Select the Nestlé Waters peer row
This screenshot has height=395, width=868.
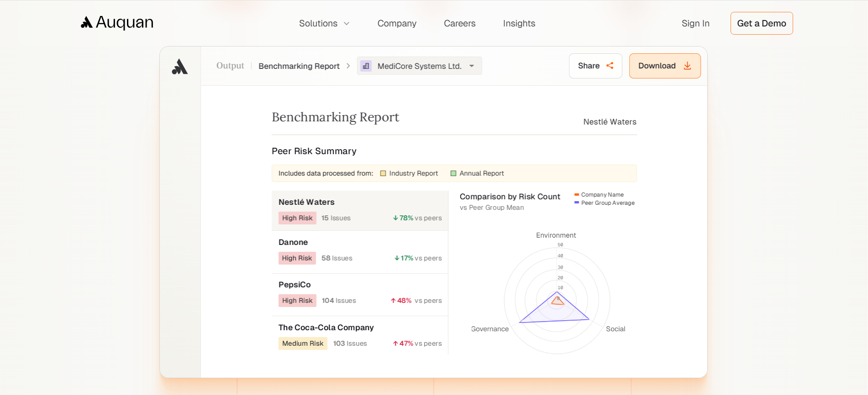point(360,211)
